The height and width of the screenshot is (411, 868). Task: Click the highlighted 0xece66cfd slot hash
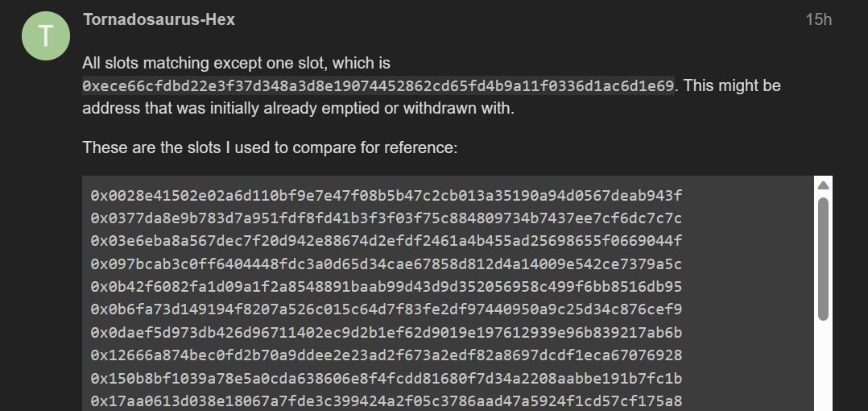pos(378,85)
